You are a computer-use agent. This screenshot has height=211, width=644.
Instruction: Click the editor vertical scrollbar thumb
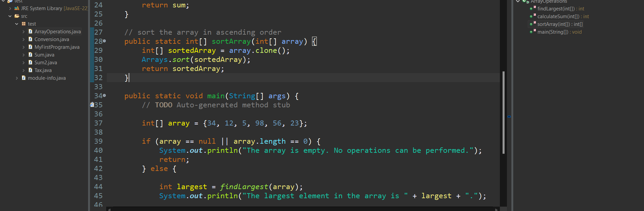tap(504, 112)
